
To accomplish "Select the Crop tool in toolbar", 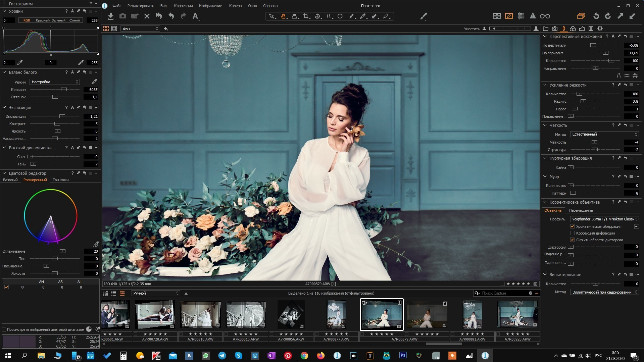I will (305, 16).
